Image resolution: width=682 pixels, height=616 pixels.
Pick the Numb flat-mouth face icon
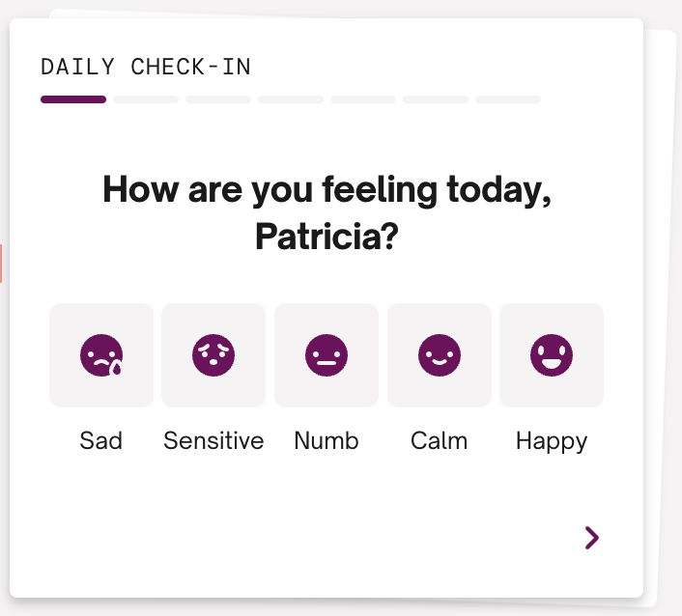[x=327, y=355]
